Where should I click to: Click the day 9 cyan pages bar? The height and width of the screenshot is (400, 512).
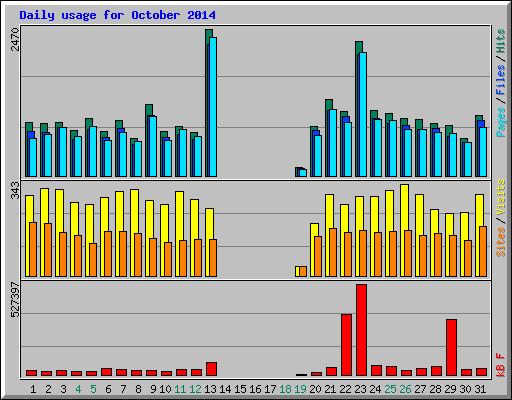coord(153,146)
